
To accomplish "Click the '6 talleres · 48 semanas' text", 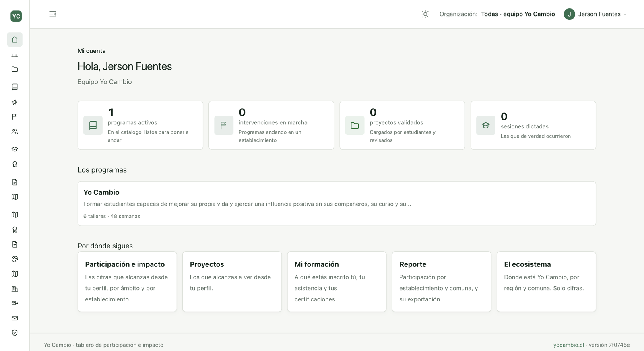I will tap(112, 216).
